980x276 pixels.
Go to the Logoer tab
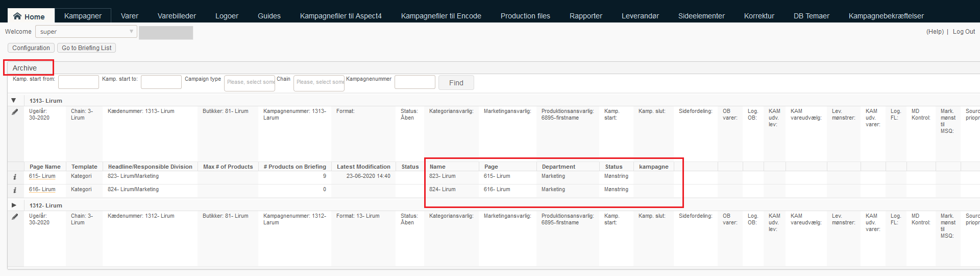(x=227, y=16)
